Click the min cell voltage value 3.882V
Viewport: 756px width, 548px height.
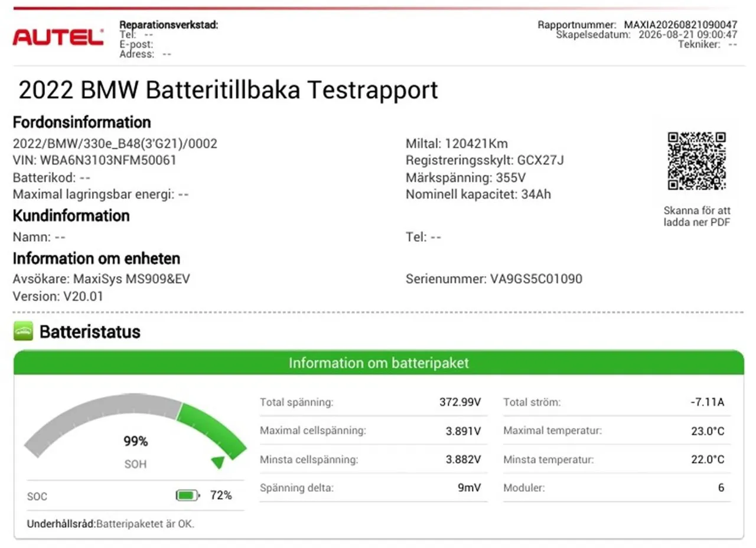click(x=464, y=459)
